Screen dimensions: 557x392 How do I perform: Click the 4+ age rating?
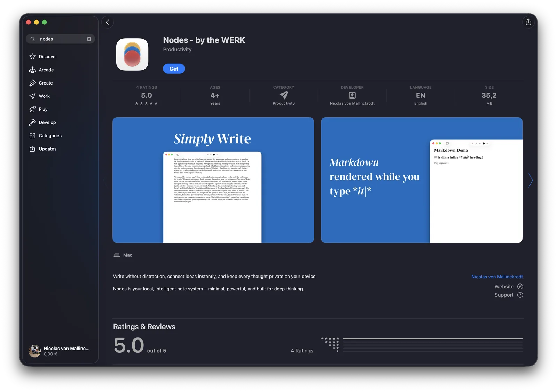pos(215,95)
